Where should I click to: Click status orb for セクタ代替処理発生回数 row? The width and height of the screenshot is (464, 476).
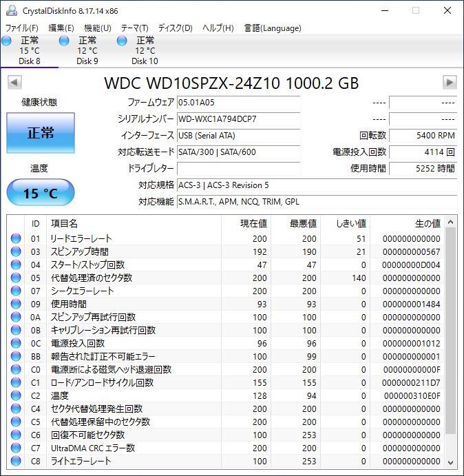pos(16,408)
